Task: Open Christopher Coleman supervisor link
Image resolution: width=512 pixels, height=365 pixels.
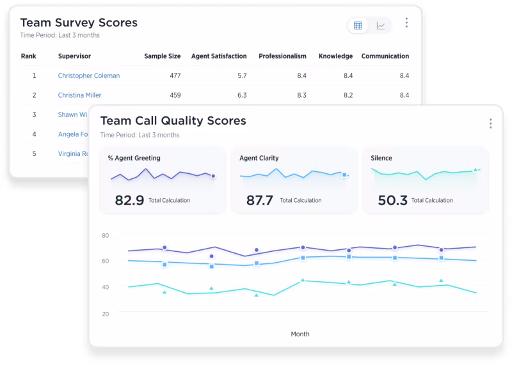Action: click(x=89, y=76)
